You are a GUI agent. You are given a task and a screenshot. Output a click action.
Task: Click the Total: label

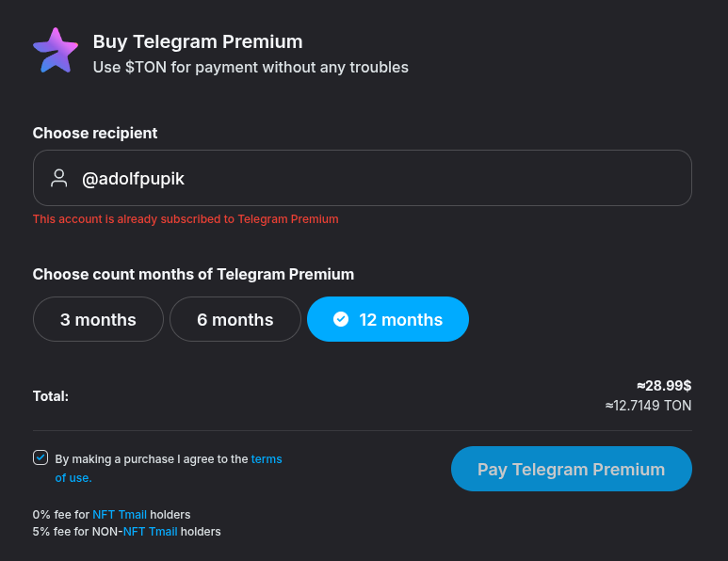(51, 396)
